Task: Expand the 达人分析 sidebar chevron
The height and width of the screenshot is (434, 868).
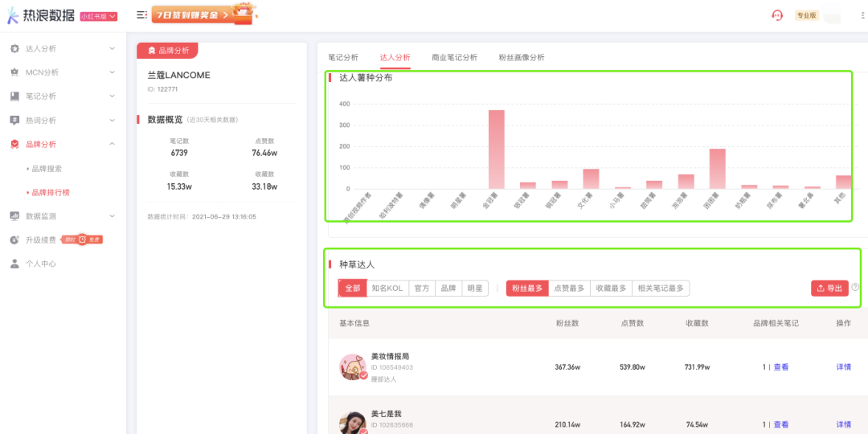Action: pyautogui.click(x=113, y=49)
